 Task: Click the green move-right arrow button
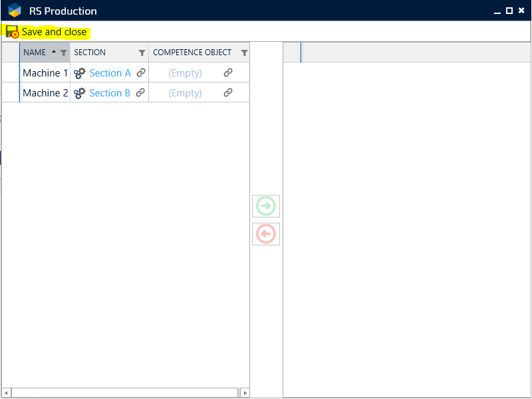266,206
